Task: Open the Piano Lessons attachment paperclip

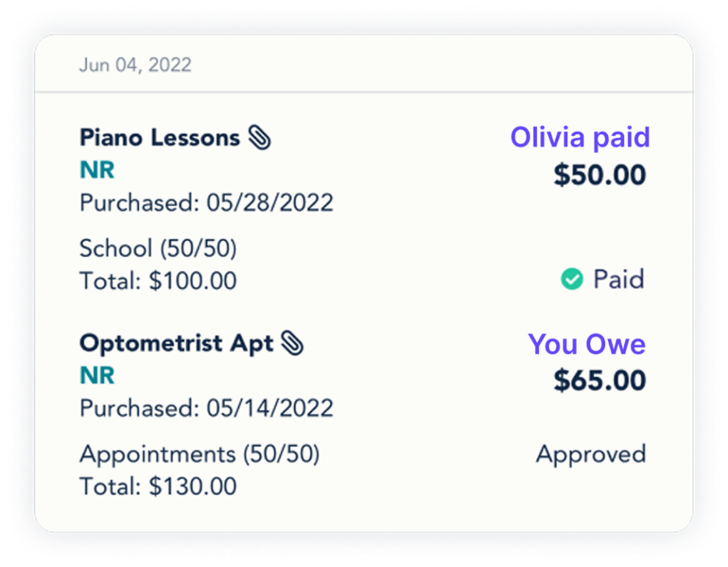Action: [259, 138]
